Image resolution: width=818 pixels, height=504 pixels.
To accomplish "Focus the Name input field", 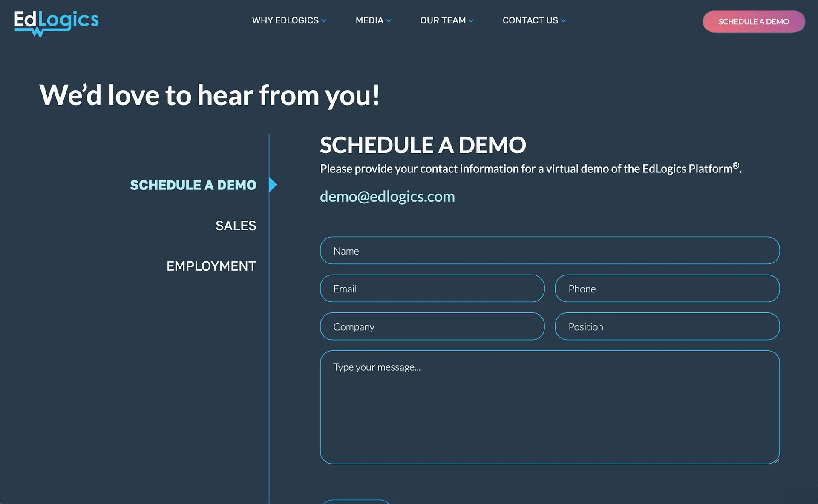I will point(550,251).
